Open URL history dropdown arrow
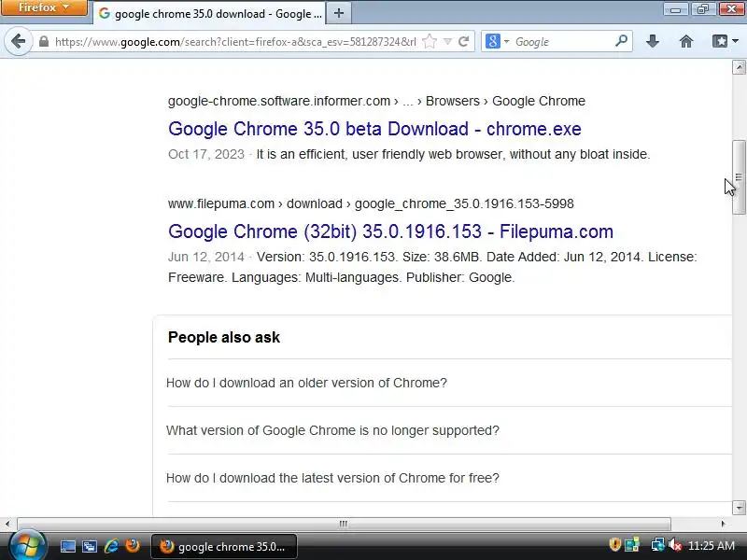Image resolution: width=747 pixels, height=560 pixels. pyautogui.click(x=447, y=42)
